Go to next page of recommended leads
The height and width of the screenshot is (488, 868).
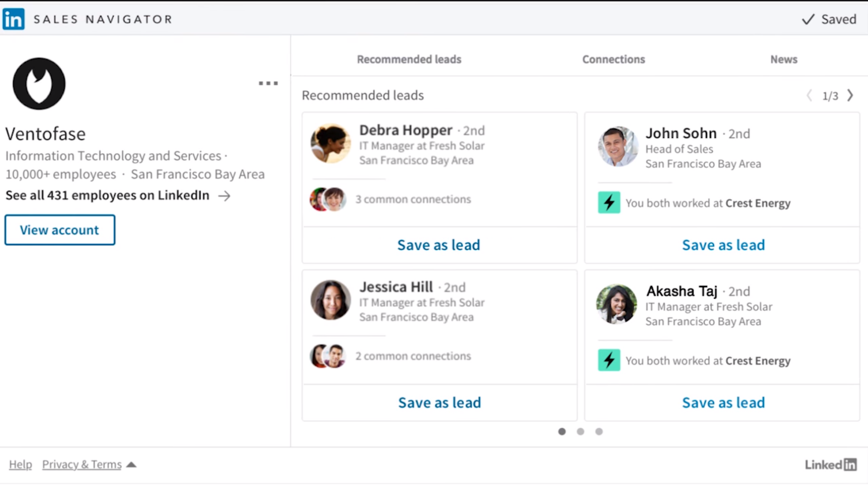[x=850, y=95]
